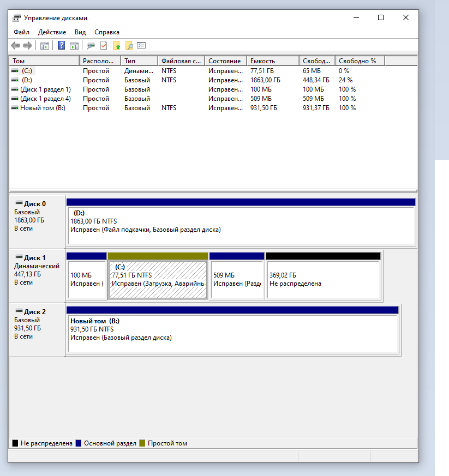Click the checklist settings icon ending the toolbar
The image size is (449, 476).
click(x=141, y=46)
